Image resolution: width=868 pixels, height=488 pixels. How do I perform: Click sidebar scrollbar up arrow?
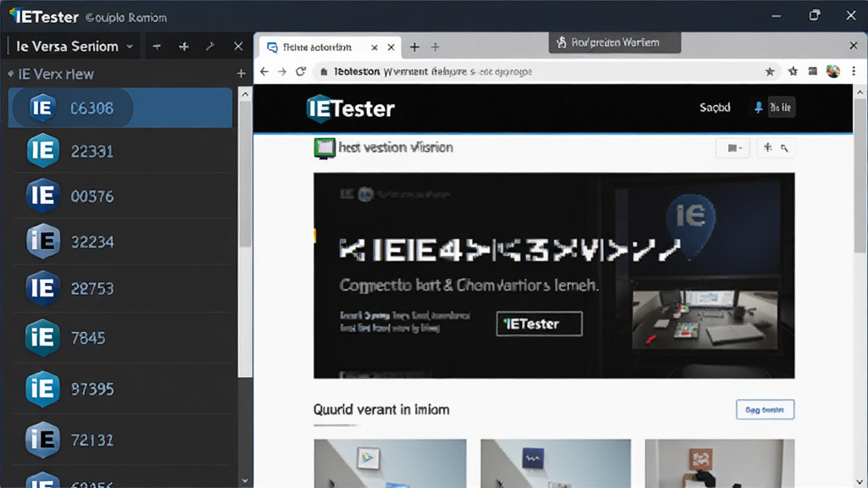point(245,94)
